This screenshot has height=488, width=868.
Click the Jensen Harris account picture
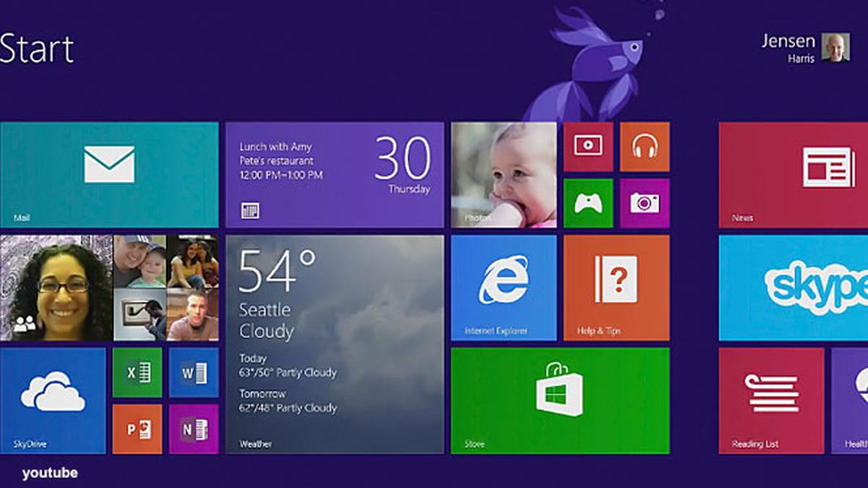coord(835,47)
